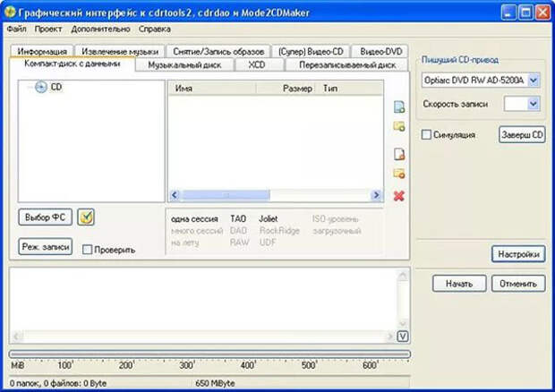Click the application icon in title bar
This screenshot has width=555, height=392.
[10, 13]
